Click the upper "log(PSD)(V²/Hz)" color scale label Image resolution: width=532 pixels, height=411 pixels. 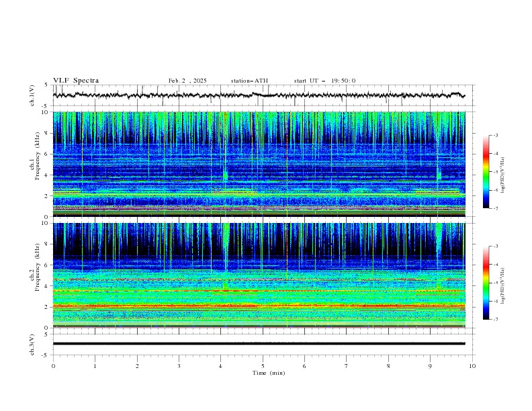[x=503, y=175]
